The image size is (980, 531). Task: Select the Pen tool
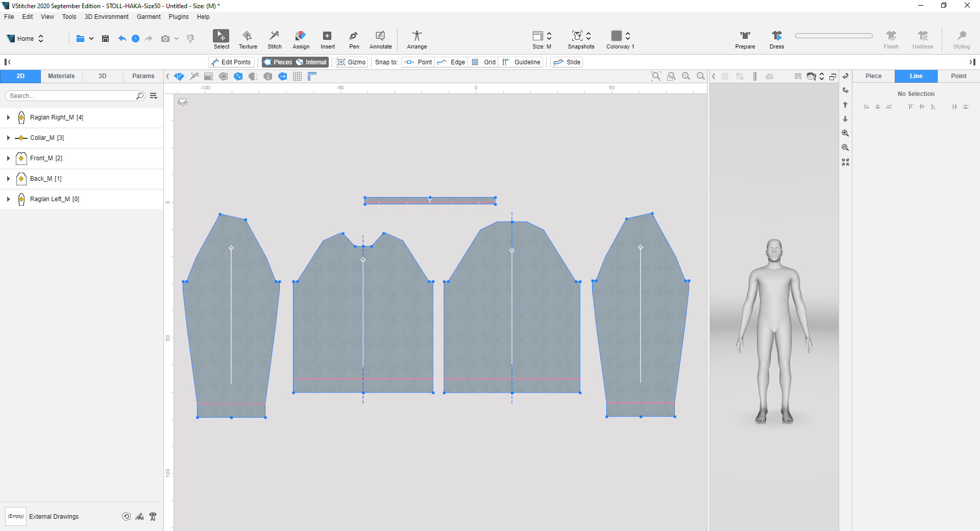tap(354, 39)
